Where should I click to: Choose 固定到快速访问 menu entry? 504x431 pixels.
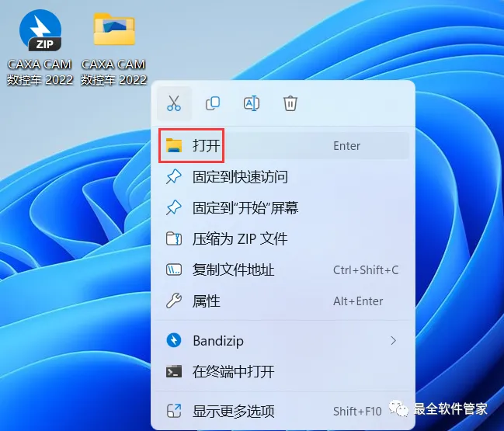point(283,177)
